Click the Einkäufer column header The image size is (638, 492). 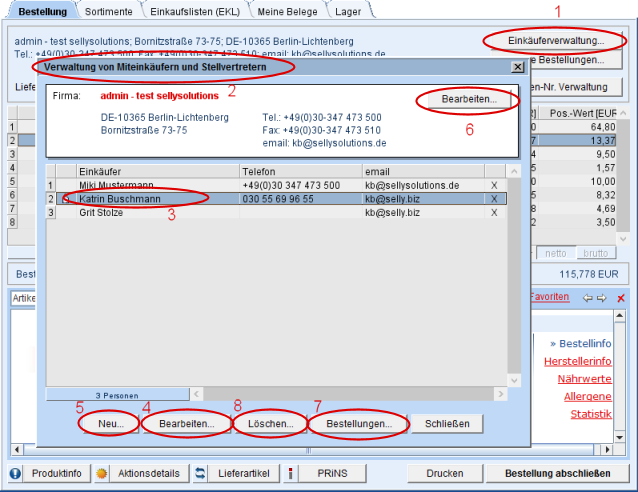(x=158, y=171)
